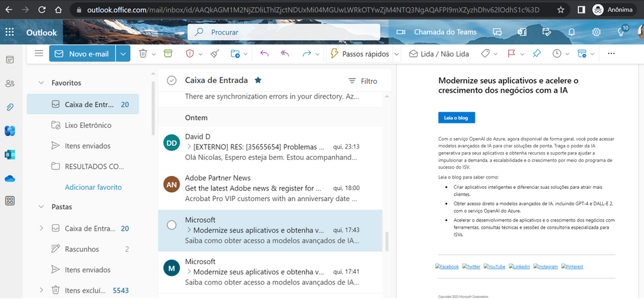Pin the selected message
The image size is (644, 299).
tap(536, 53)
